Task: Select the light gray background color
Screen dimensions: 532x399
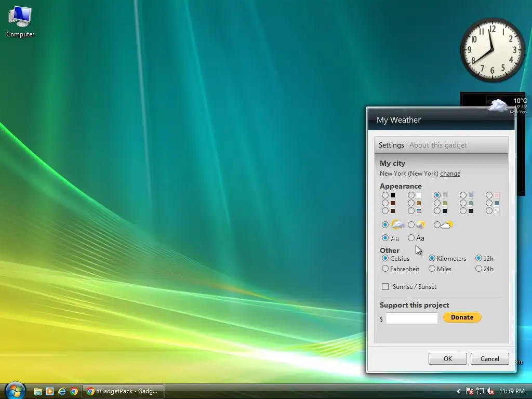Action: (437, 195)
